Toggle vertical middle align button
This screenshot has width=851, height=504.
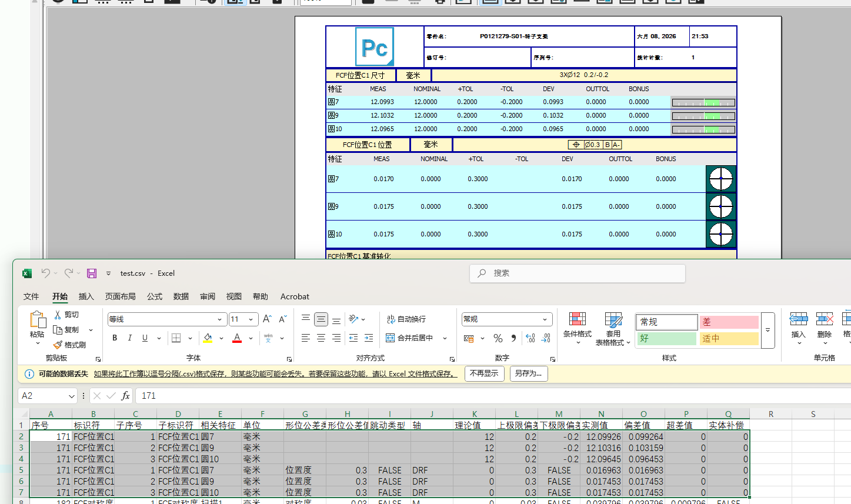(321, 319)
